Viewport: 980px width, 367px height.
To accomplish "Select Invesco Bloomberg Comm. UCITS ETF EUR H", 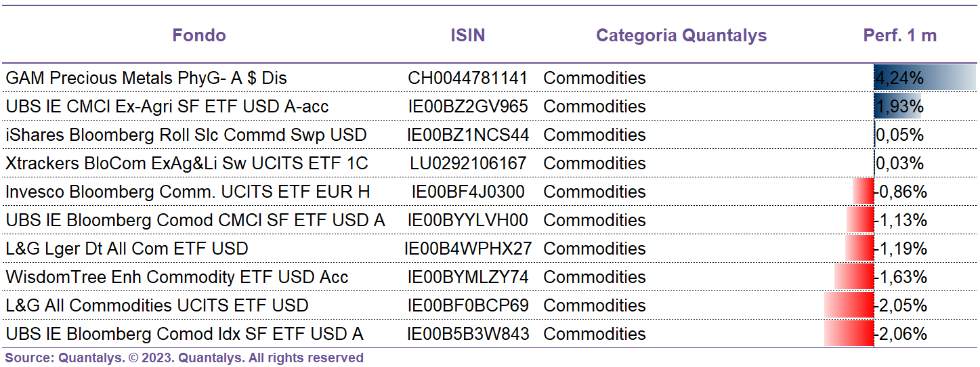I will point(188,192).
